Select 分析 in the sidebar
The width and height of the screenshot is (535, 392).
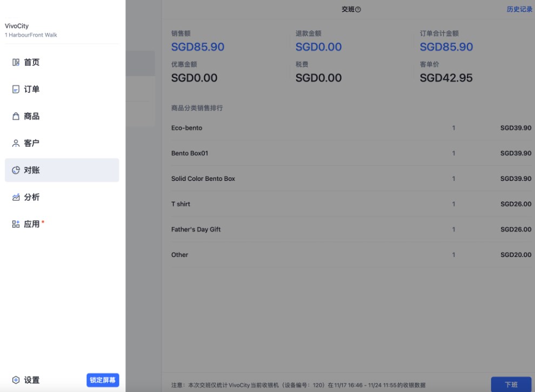[x=32, y=198]
